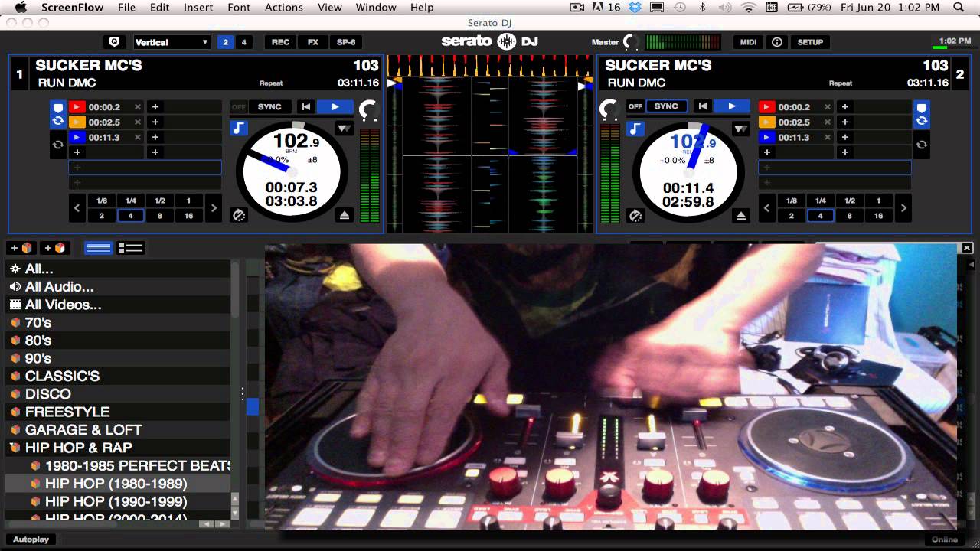
Task: Turn OFF sync on deck 2
Action: [635, 107]
